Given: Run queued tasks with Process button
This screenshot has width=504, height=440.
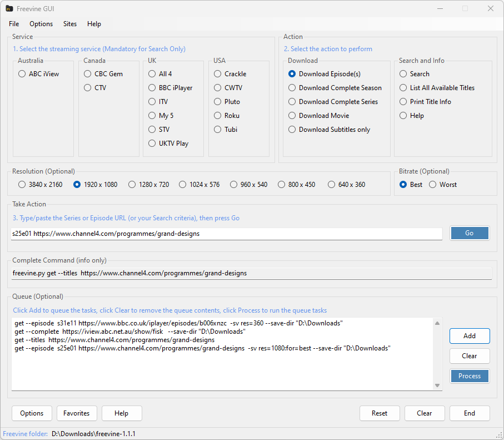Looking at the screenshot, I should pos(470,376).
